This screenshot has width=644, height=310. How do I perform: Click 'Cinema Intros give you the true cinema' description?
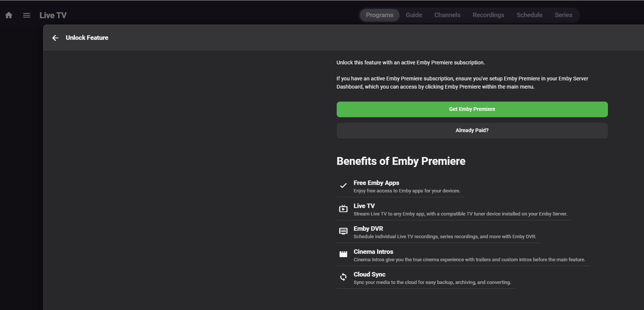[x=470, y=260]
